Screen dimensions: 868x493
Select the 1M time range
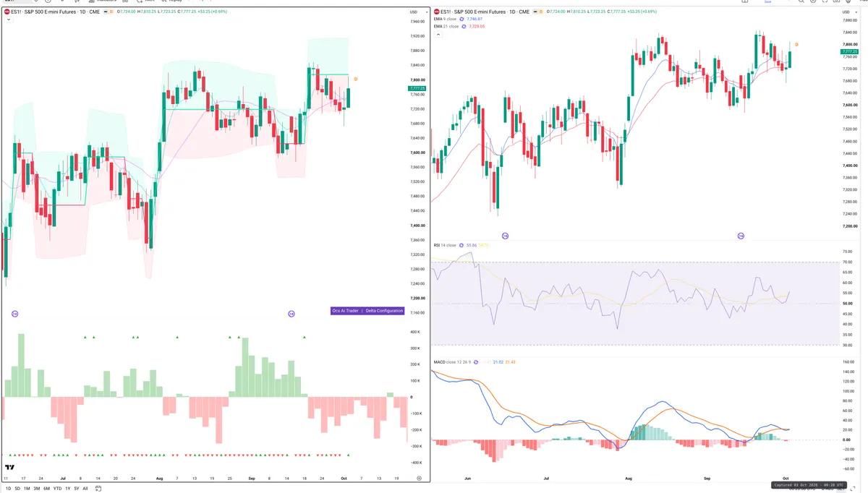pos(27,489)
